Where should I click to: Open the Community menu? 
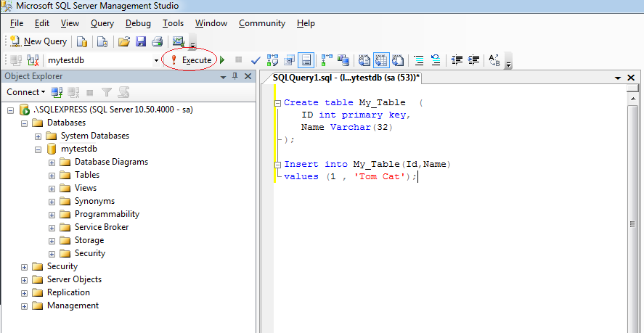coord(262,23)
